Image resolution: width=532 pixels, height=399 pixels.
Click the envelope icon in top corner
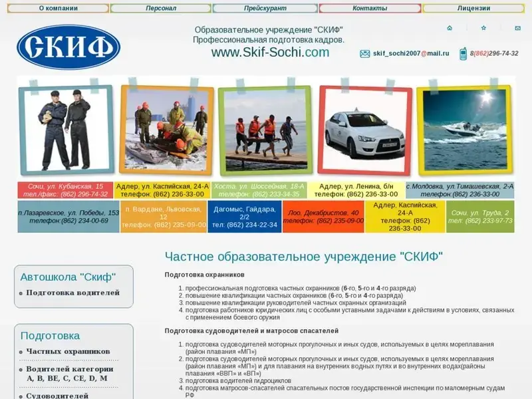click(517, 28)
